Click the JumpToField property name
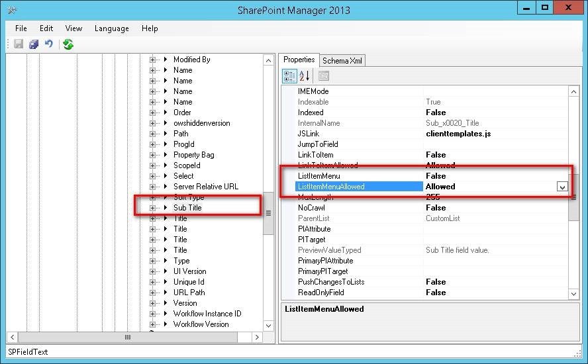The width and height of the screenshot is (588, 364). click(x=318, y=144)
